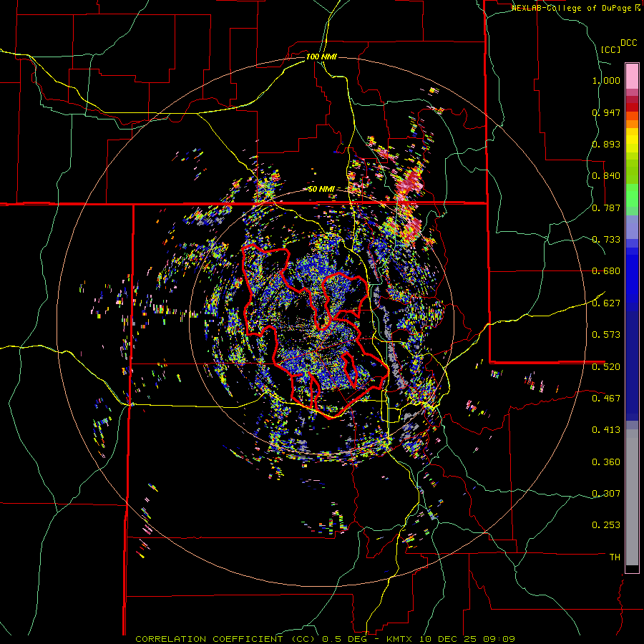644x644 pixels.
Task: Click the 0.733 legend value
Action: [606, 240]
